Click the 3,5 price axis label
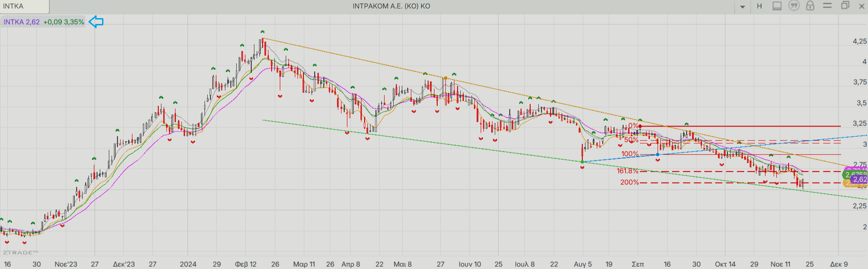Screen dimensions: 868x269 tap(861, 103)
